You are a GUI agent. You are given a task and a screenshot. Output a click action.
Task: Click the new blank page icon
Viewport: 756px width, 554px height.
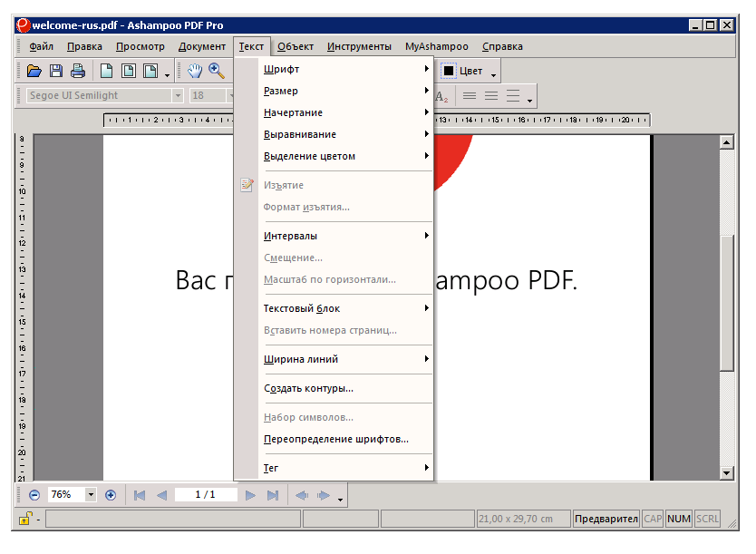[x=106, y=72]
